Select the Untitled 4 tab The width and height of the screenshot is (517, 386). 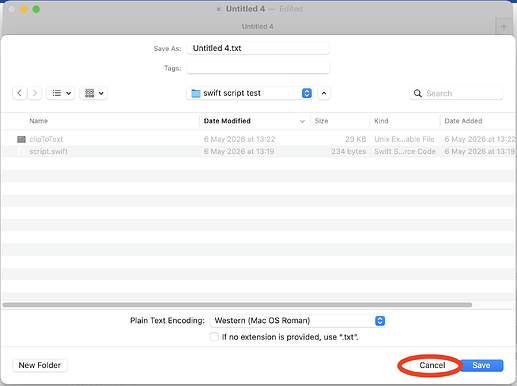[257, 26]
